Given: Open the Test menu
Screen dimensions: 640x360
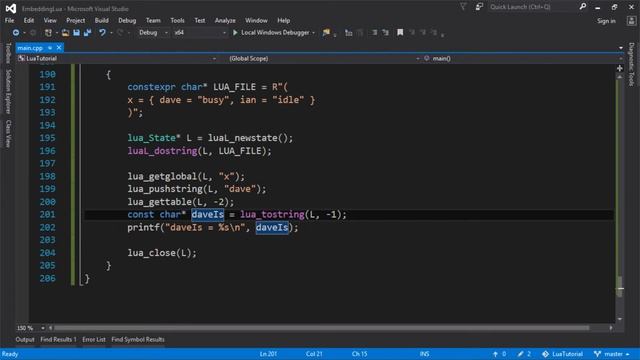Looking at the screenshot, I should [200, 20].
